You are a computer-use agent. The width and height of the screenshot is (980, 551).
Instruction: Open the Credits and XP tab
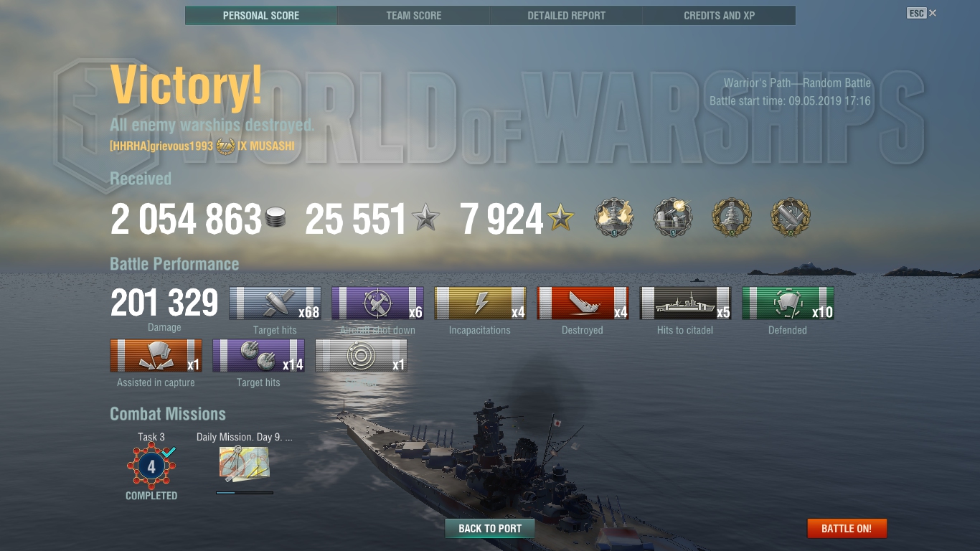(720, 15)
